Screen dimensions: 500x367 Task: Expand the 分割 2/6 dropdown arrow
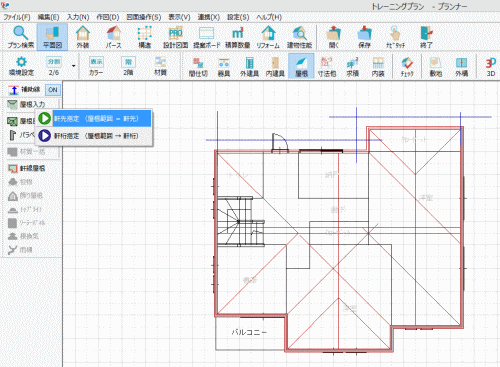(x=74, y=66)
